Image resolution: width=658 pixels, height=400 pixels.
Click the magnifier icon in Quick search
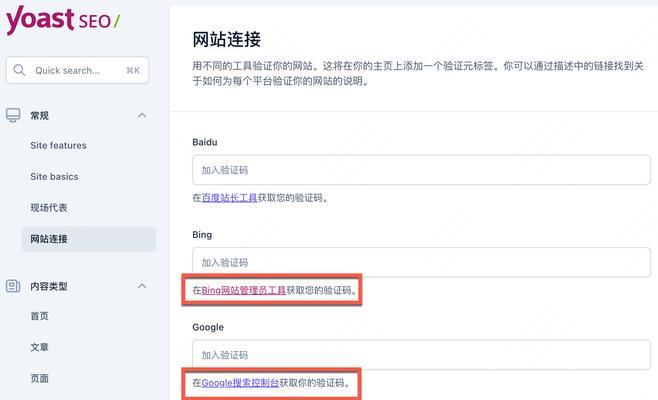19,70
